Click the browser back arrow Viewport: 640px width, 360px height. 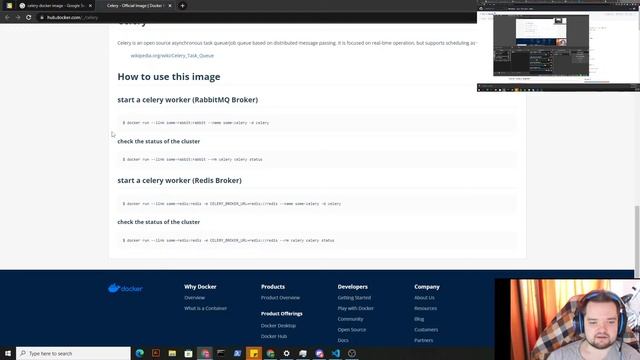pyautogui.click(x=7, y=18)
